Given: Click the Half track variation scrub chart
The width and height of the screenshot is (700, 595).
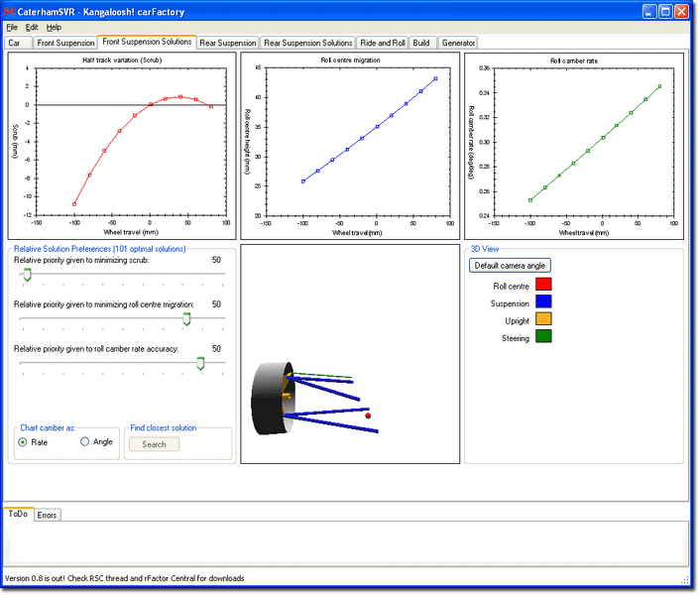Looking at the screenshot, I should 122,146.
